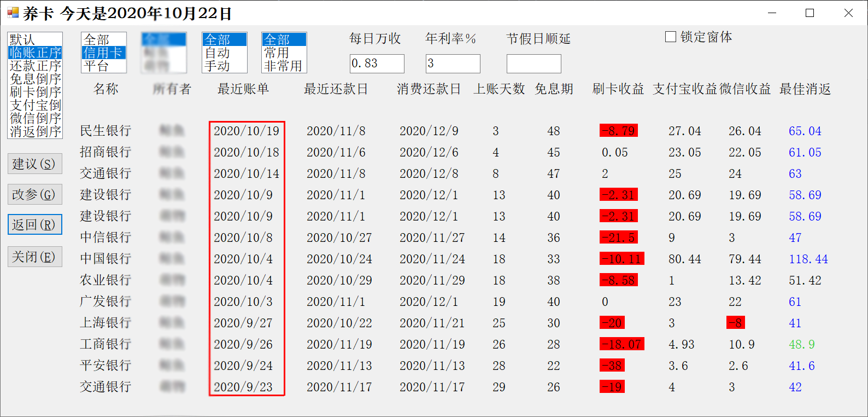Click the 刷卡收益 column header
Viewport: 868px width, 417px height.
click(x=618, y=89)
